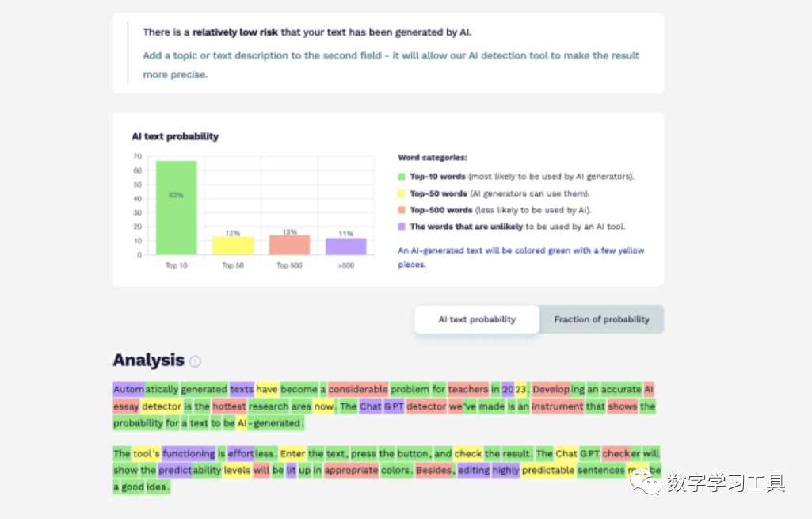The height and width of the screenshot is (519, 812).
Task: Click the info icon beside Analysis heading
Action: point(195,361)
